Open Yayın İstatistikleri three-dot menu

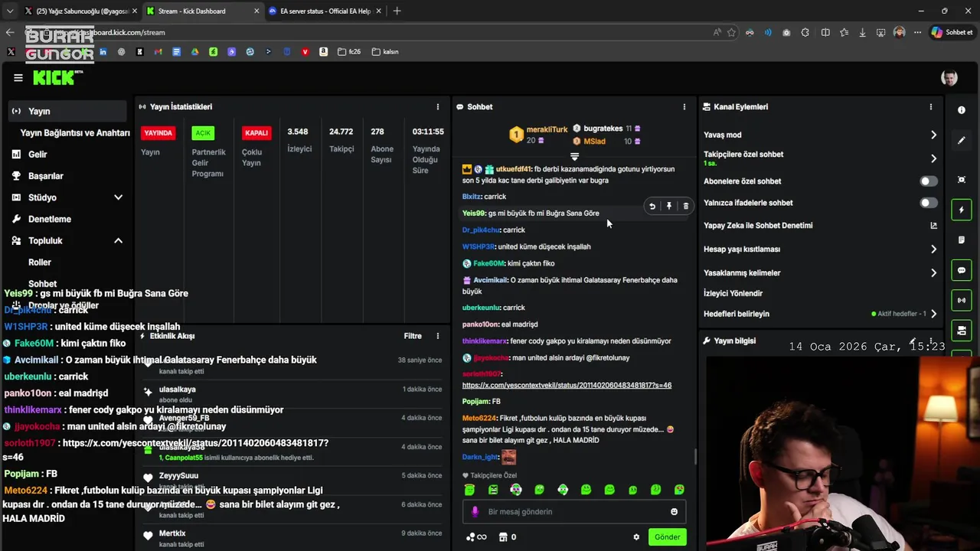click(438, 107)
